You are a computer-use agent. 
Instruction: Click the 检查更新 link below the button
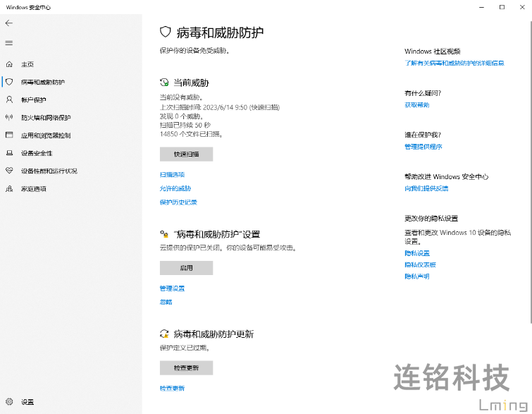(172, 388)
